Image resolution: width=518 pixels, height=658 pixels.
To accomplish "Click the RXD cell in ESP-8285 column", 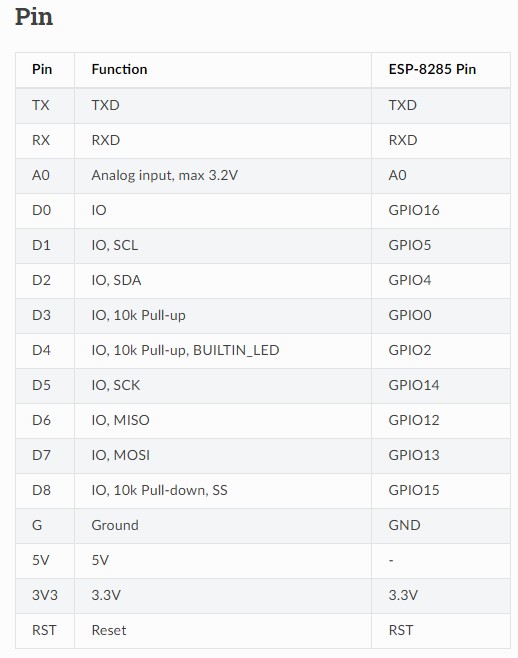I will (441, 140).
